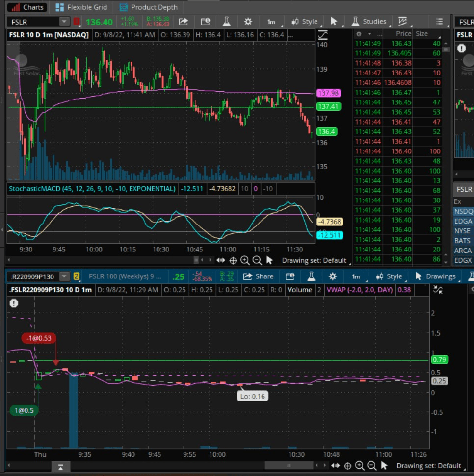474x476 pixels.
Task: Zoom out on the lower option chart
Action: (371, 465)
